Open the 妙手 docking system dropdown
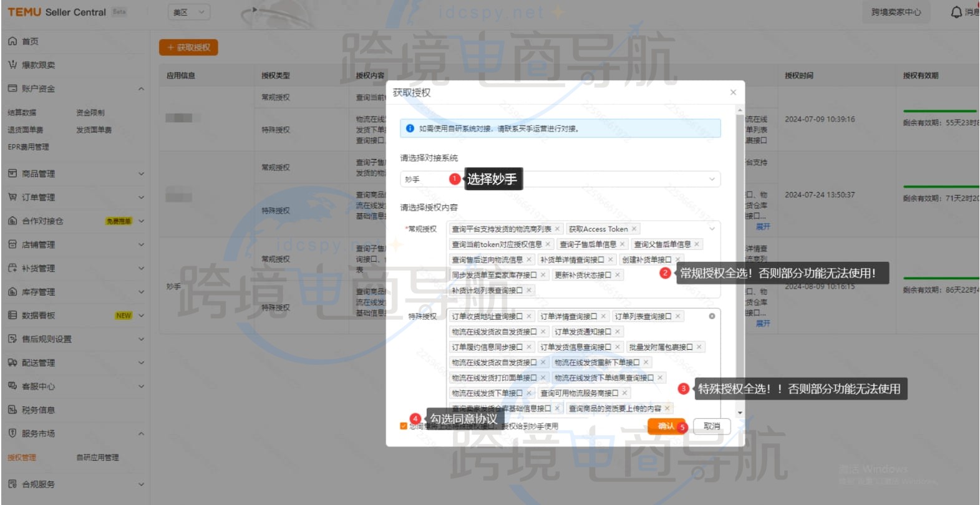 pyautogui.click(x=560, y=179)
